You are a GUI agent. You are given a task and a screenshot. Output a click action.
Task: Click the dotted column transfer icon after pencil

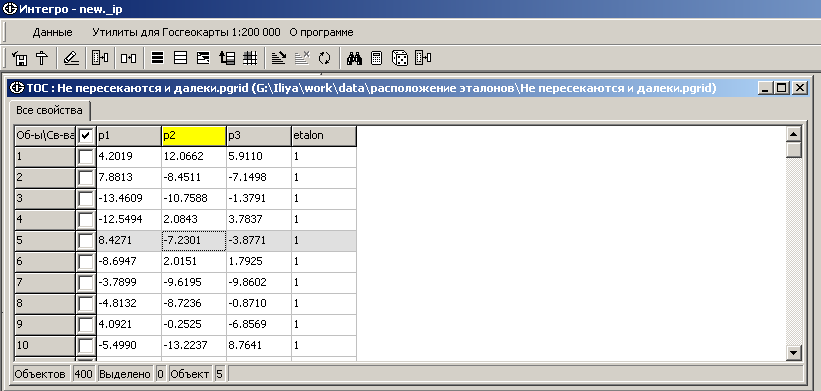pos(99,58)
